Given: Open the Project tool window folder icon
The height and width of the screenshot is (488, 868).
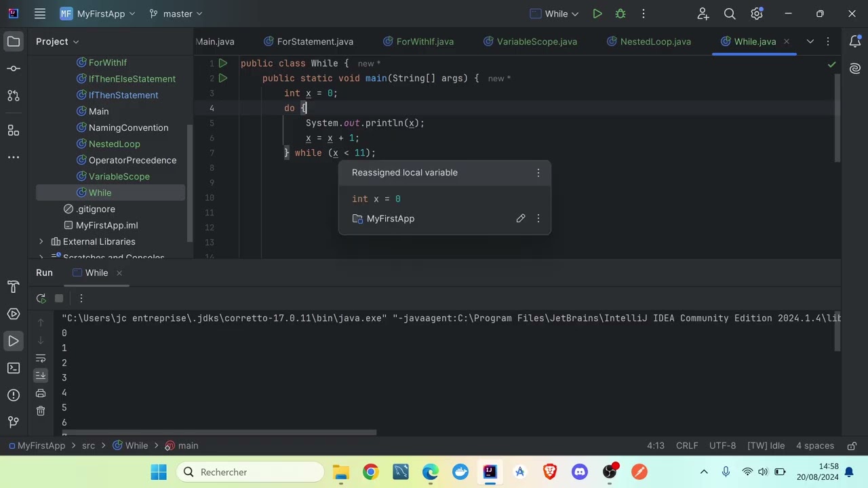Looking at the screenshot, I should click(14, 42).
